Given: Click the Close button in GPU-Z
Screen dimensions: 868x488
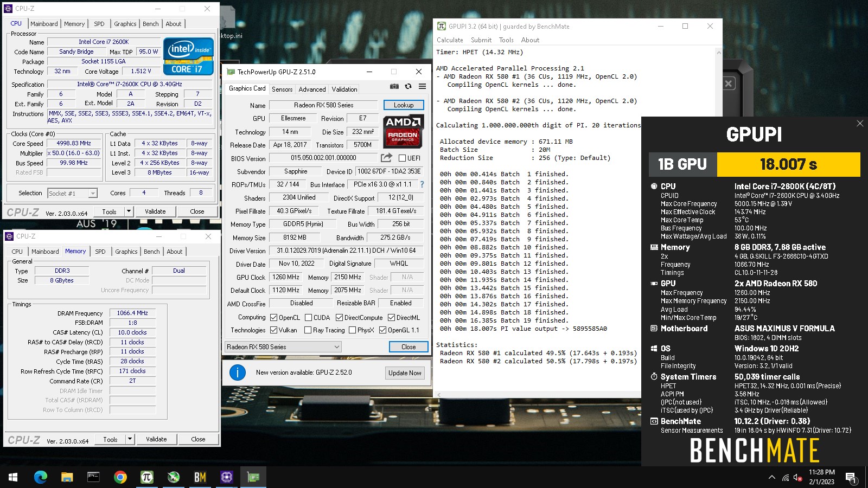Looking at the screenshot, I should [x=409, y=347].
